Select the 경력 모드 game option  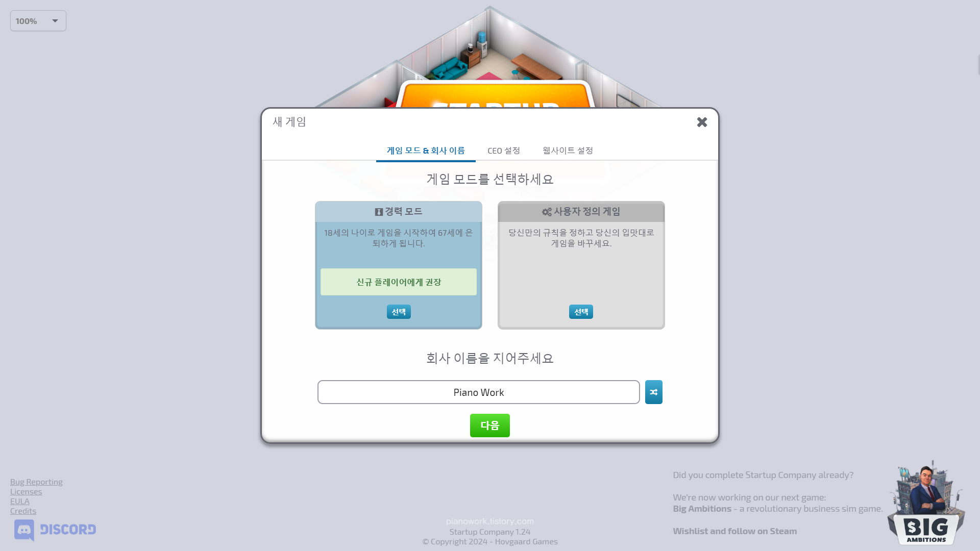(398, 312)
